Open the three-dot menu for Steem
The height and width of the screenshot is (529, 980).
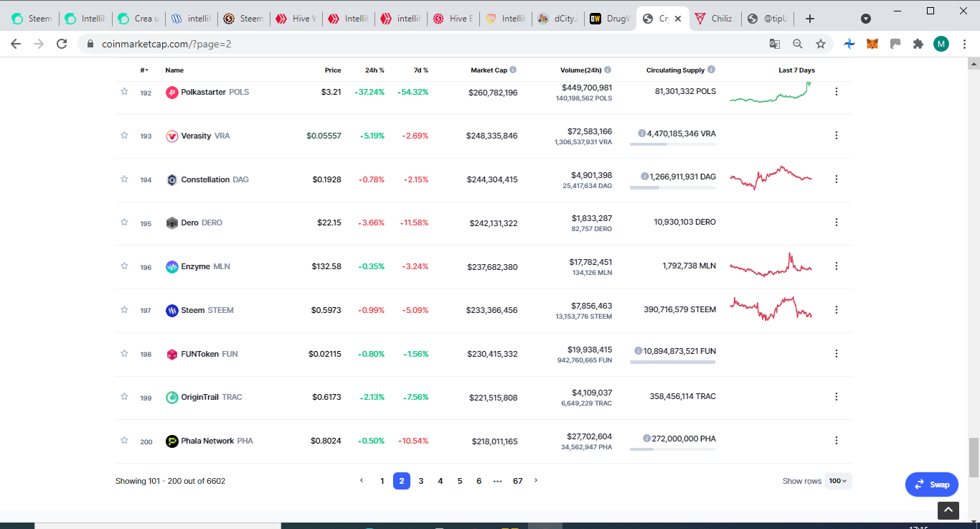pyautogui.click(x=837, y=309)
